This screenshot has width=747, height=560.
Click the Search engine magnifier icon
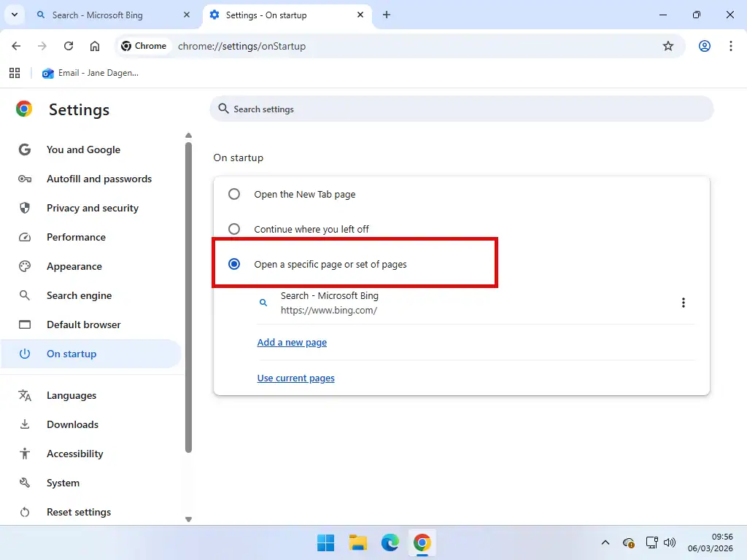pos(25,295)
